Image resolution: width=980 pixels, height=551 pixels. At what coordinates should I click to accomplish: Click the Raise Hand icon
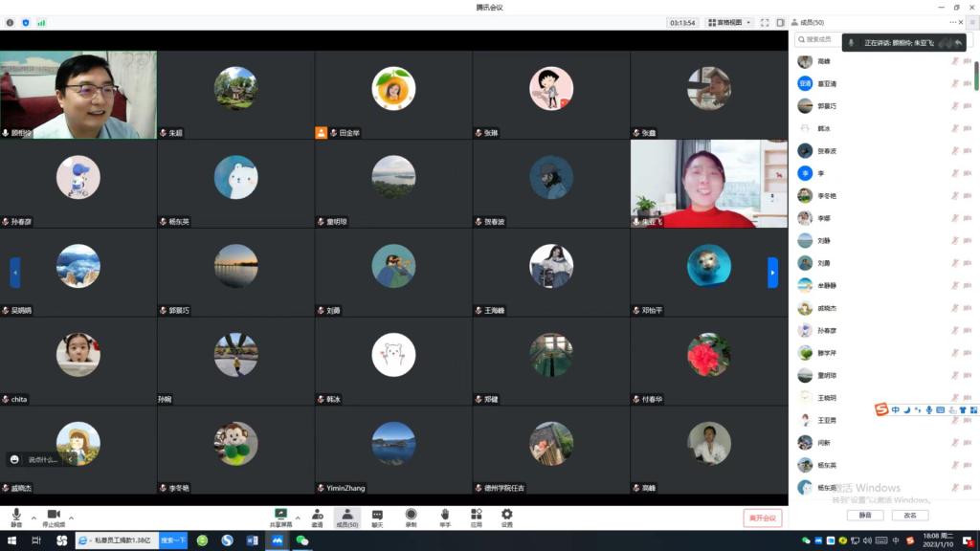point(445,516)
